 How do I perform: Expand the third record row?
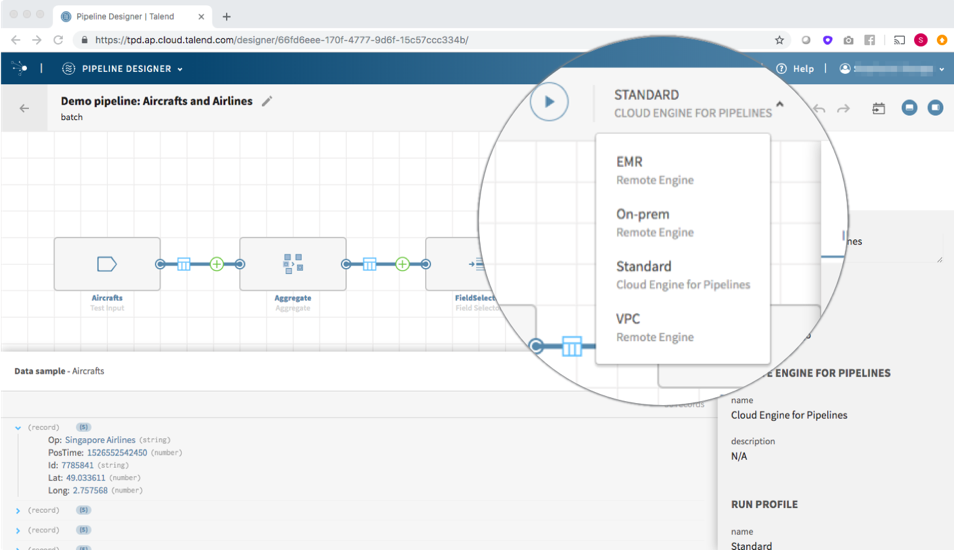click(x=18, y=531)
